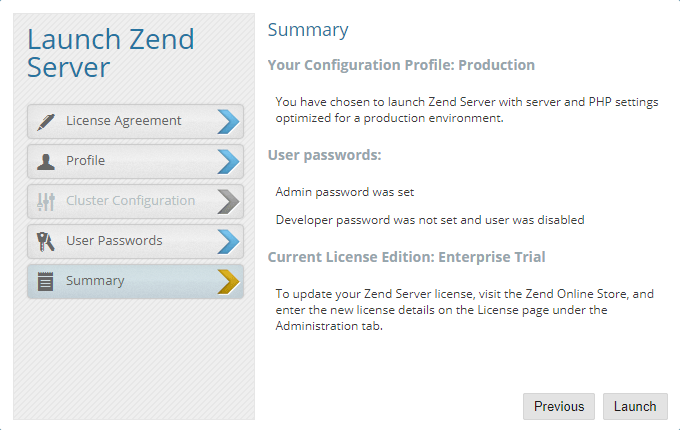Click the person icon beside Profile
680x430 pixels.
[46, 162]
